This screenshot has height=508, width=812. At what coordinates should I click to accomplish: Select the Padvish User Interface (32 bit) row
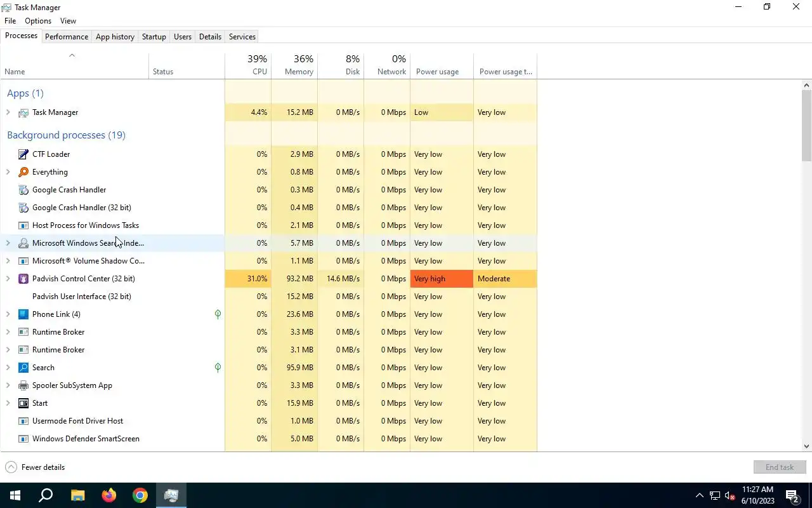click(x=268, y=297)
